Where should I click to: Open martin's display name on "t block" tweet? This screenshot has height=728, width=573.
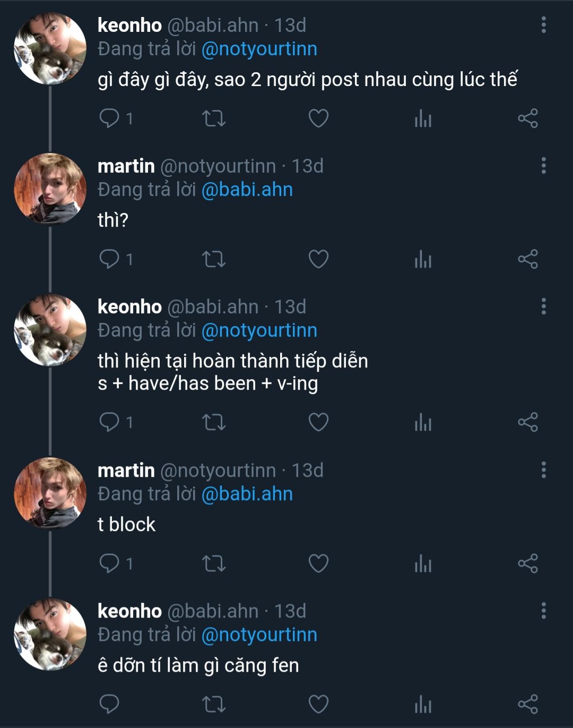[x=126, y=470]
